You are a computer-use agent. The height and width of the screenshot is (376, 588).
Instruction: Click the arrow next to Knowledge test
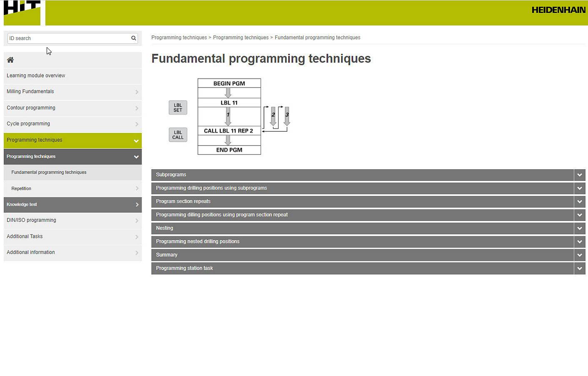(137, 205)
